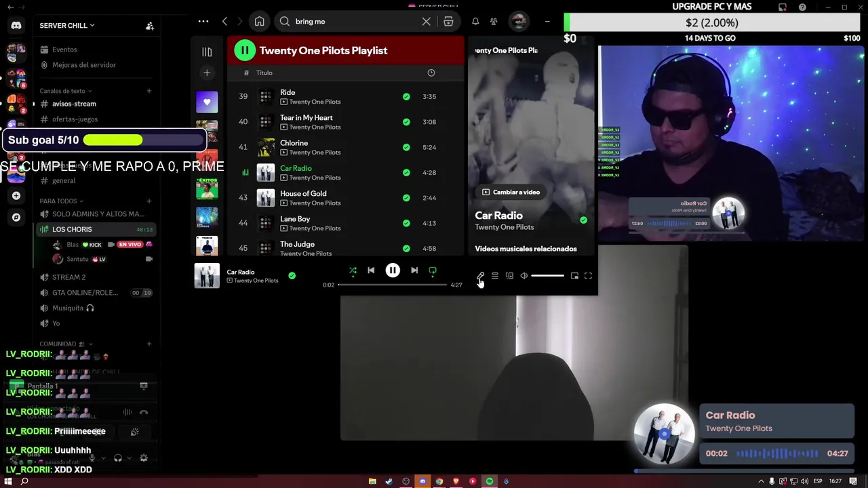Sort playlist by Título column

click(264, 73)
